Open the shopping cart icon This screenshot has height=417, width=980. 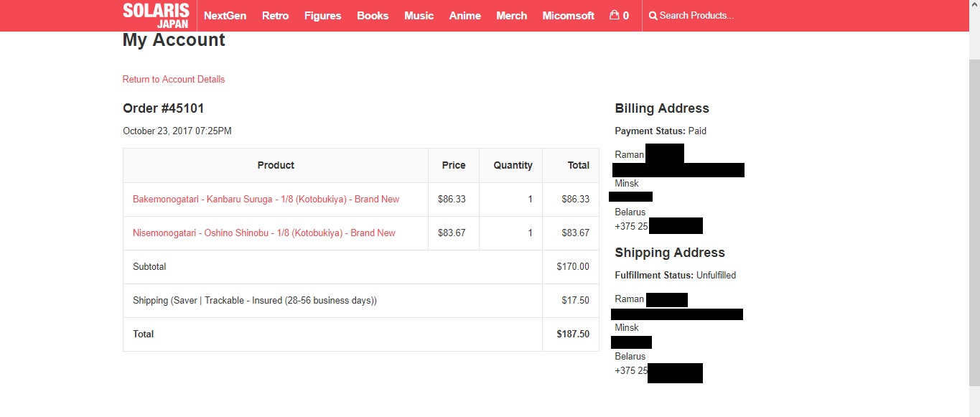point(615,15)
